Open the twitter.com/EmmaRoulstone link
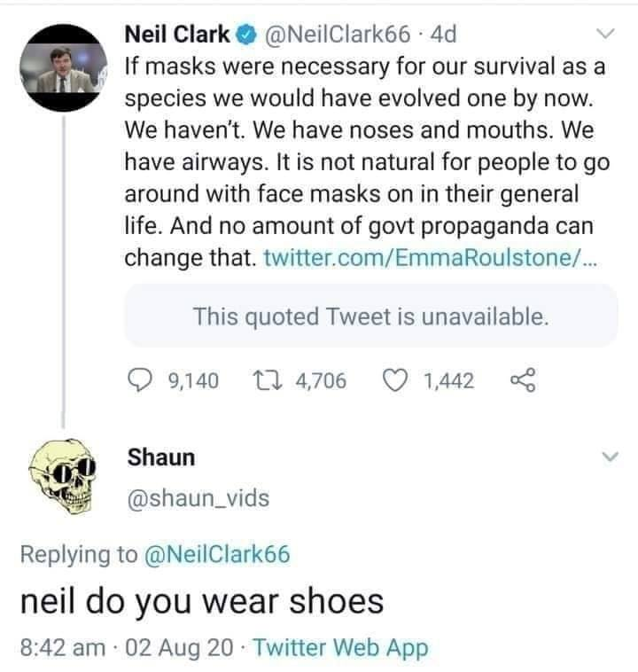The image size is (638, 672). coord(430,258)
